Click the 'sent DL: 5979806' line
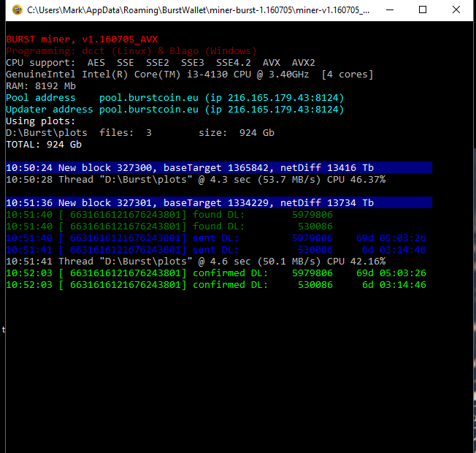This screenshot has height=453, width=476. [x=216, y=238]
